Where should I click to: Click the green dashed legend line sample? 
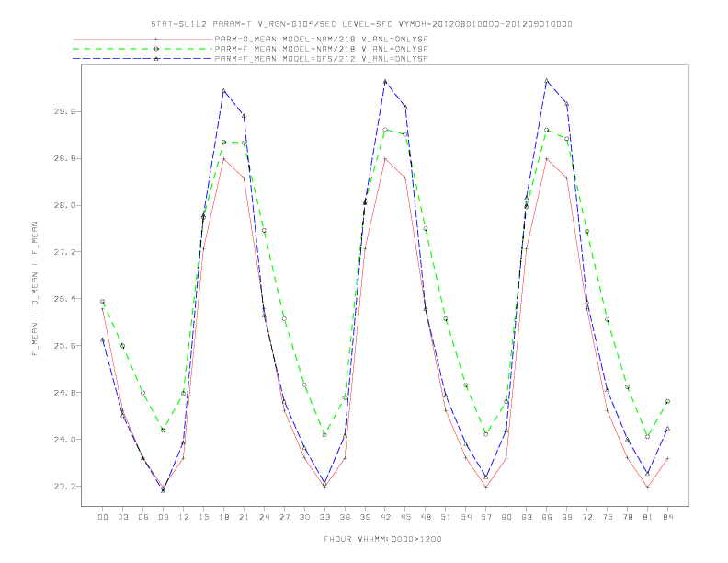[x=142, y=49]
